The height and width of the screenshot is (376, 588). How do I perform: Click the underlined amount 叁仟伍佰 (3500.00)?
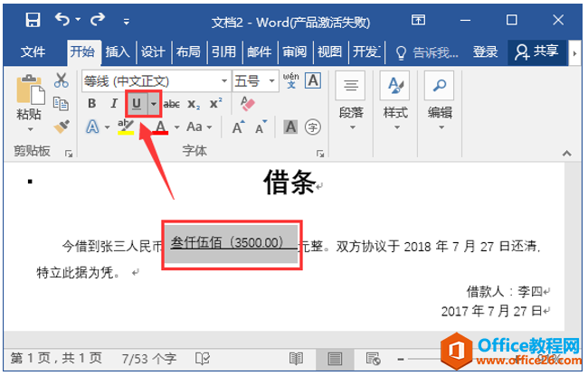tap(228, 242)
